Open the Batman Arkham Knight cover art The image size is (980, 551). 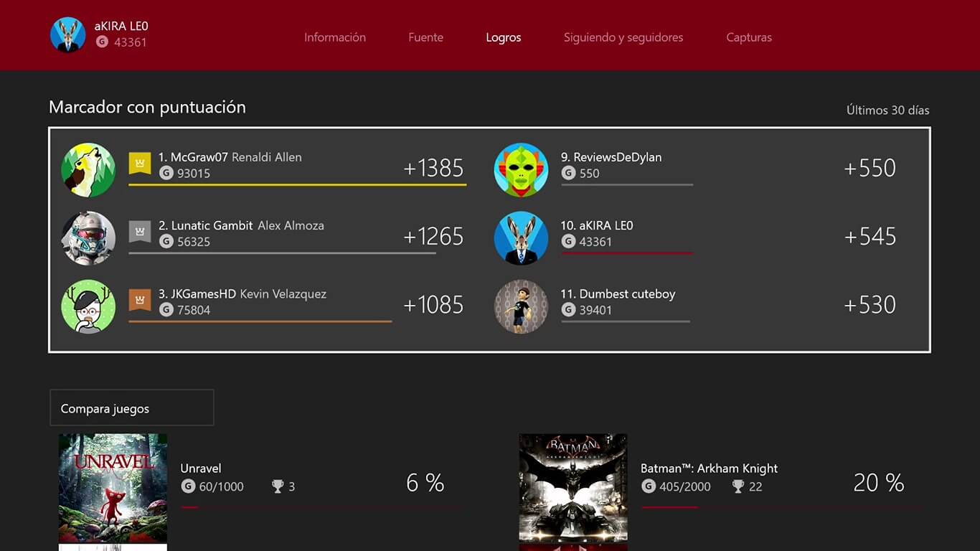point(573,488)
